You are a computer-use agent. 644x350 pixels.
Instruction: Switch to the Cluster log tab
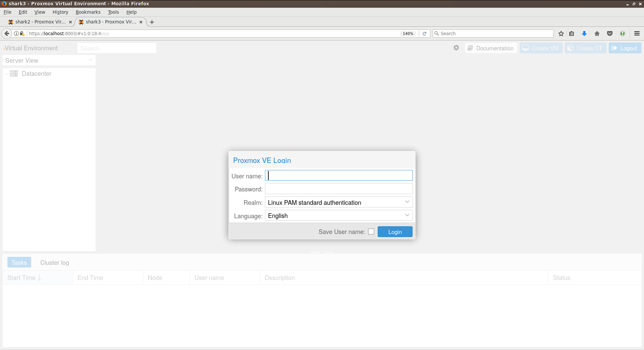[x=55, y=262]
